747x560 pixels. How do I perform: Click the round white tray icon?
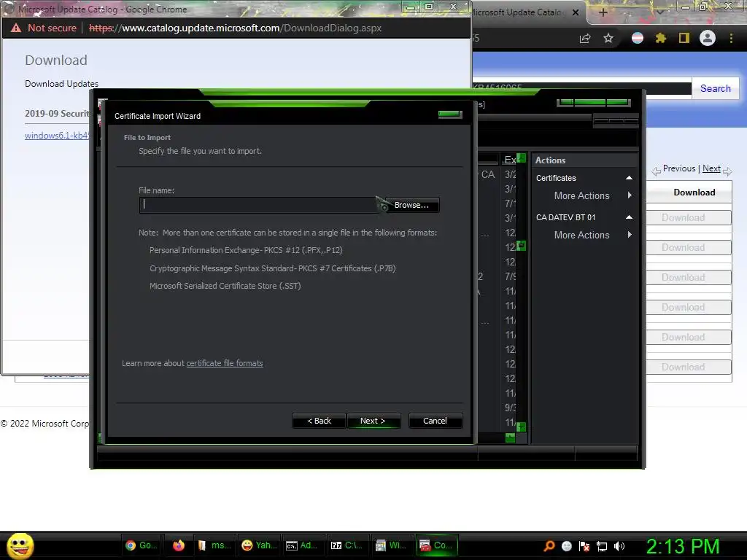(x=567, y=546)
